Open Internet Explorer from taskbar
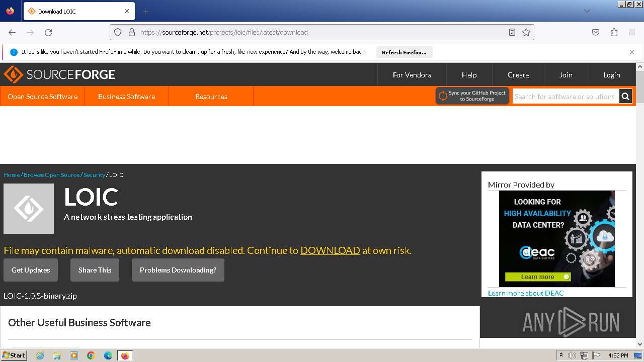This screenshot has height=362, width=644. [40, 355]
